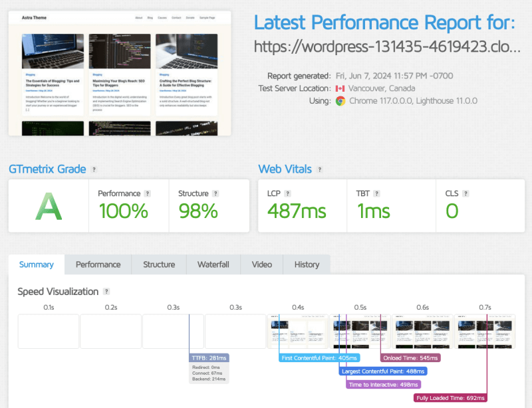Click the 487ms LCP value
Image resolution: width=532 pixels, height=408 pixels.
tap(297, 211)
